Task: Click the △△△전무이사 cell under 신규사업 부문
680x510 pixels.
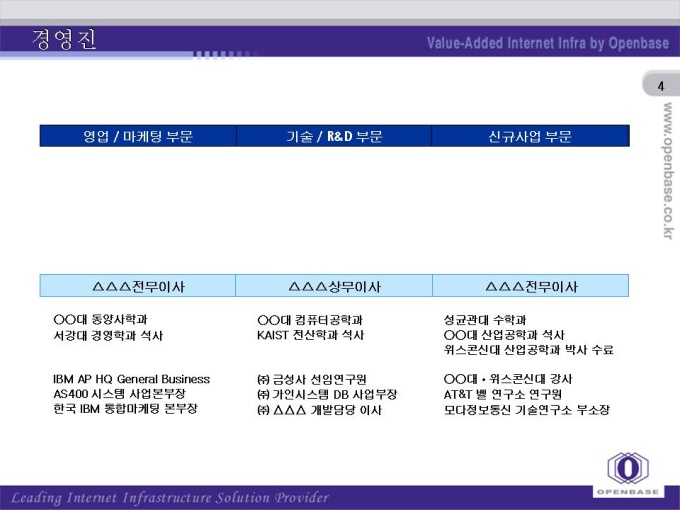Action: pyautogui.click(x=531, y=286)
